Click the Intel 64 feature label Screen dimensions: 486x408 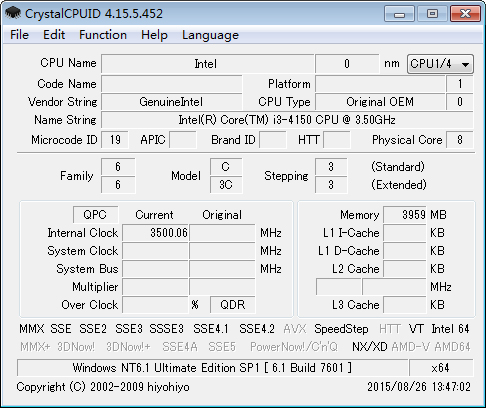[x=450, y=329]
